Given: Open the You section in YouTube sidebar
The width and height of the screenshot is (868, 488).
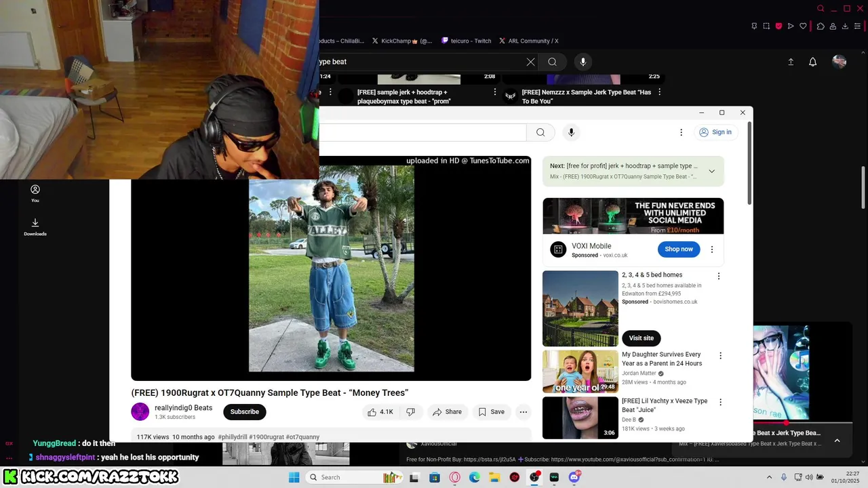Looking at the screenshot, I should [35, 194].
